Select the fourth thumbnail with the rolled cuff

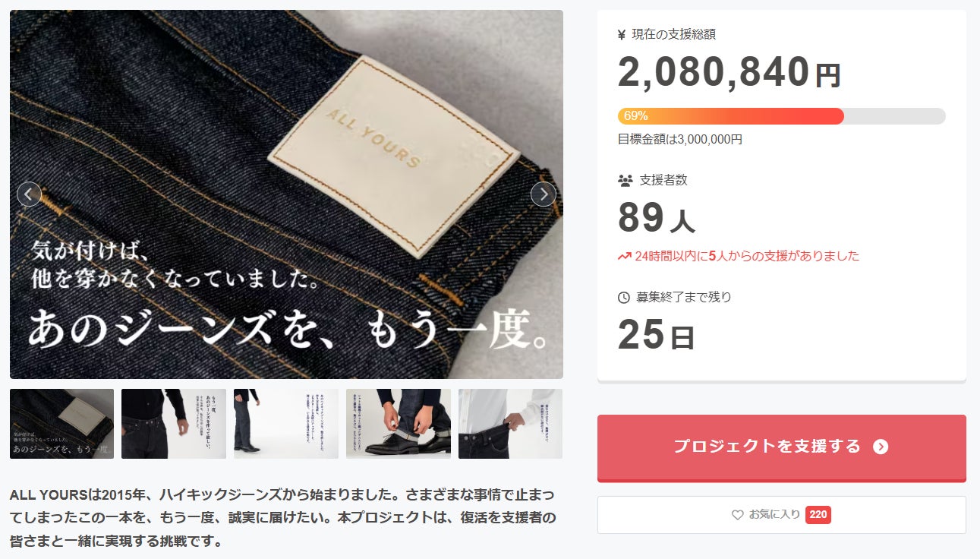tap(399, 424)
